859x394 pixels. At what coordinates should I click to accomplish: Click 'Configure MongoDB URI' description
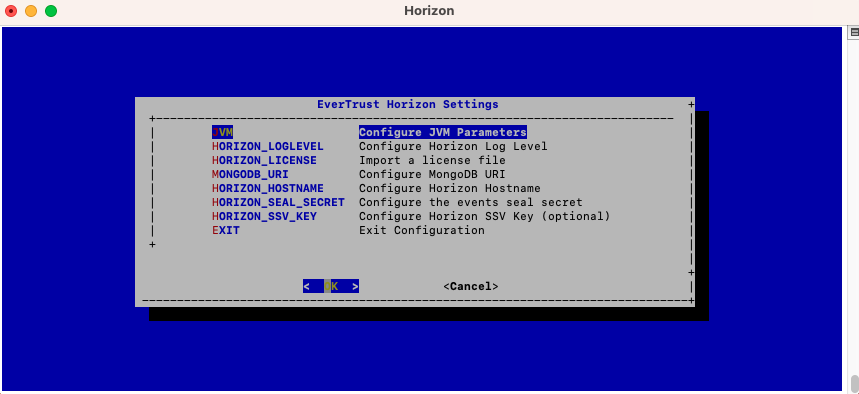point(432,174)
